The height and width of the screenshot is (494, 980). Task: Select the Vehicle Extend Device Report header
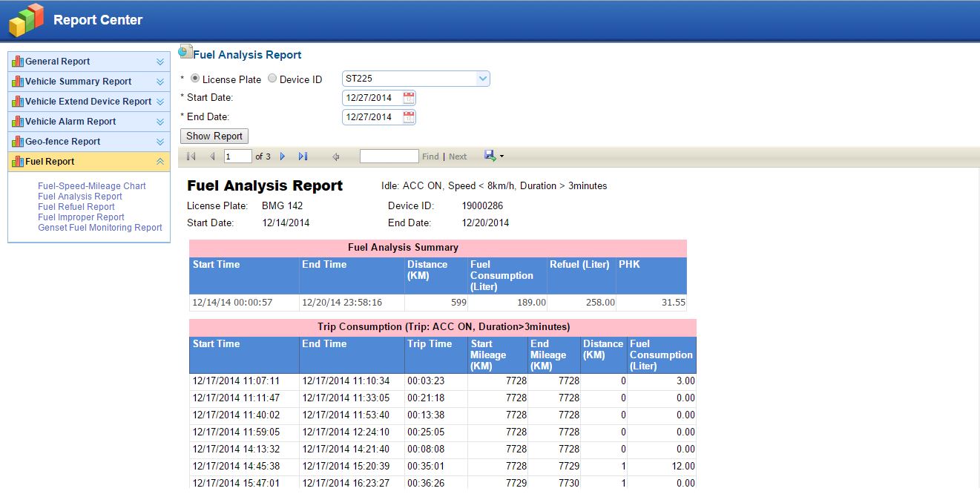coord(89,102)
